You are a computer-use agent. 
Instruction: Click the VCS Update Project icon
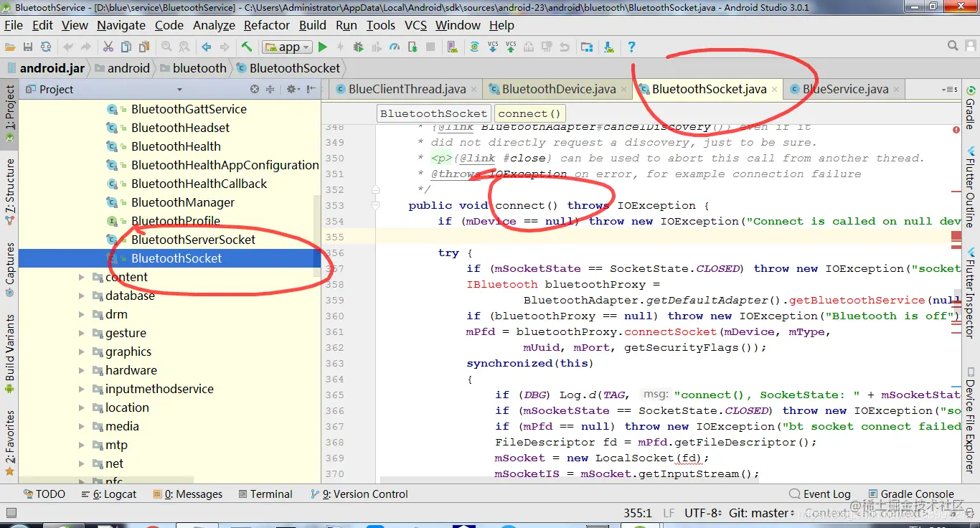[x=493, y=47]
